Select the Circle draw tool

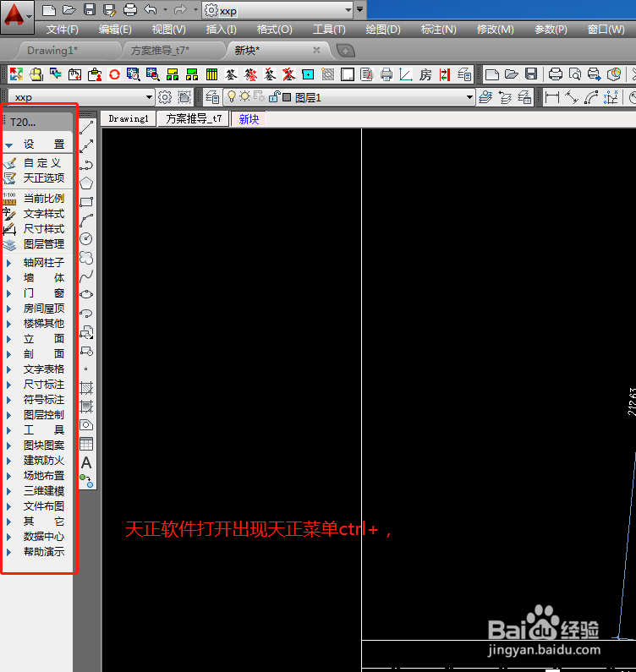[86, 239]
